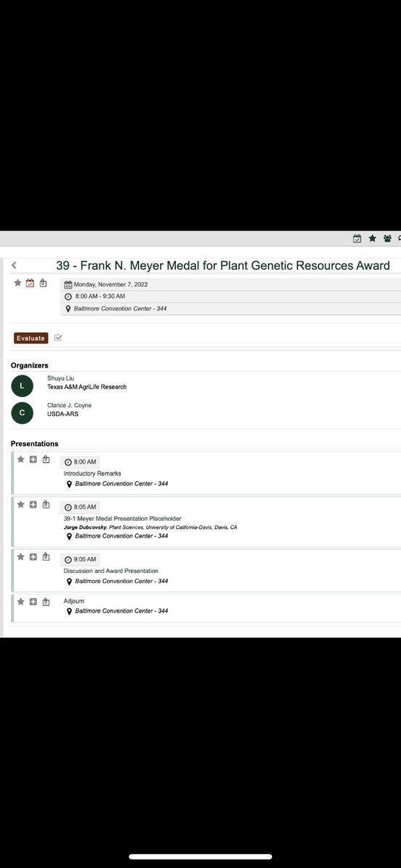This screenshot has width=401, height=868.
Task: Add 39-1 Meyer Medal presentation via plus icon
Action: 33,504
